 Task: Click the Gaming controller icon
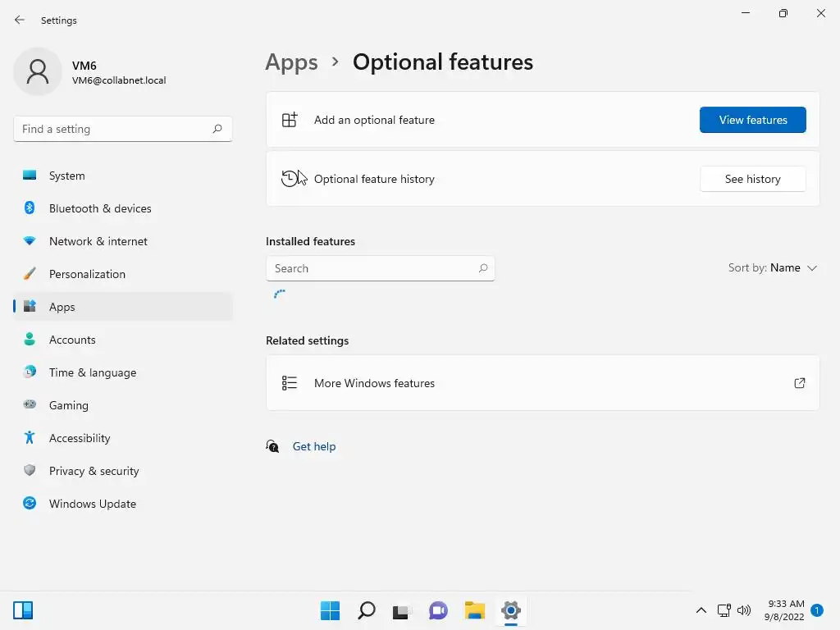pyautogui.click(x=30, y=405)
